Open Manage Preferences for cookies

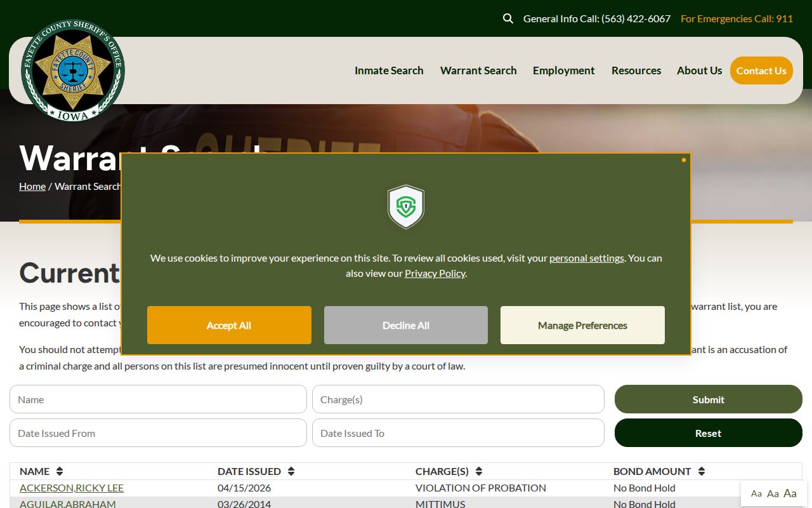click(582, 325)
